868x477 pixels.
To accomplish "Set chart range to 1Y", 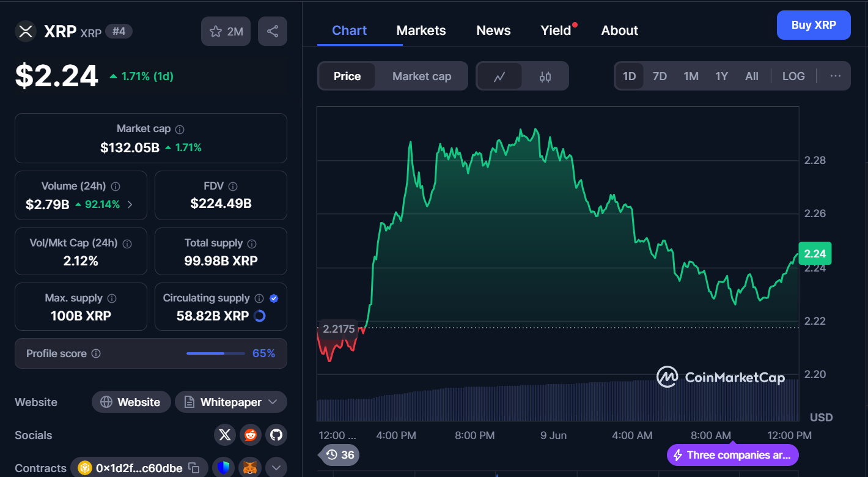I will [721, 76].
